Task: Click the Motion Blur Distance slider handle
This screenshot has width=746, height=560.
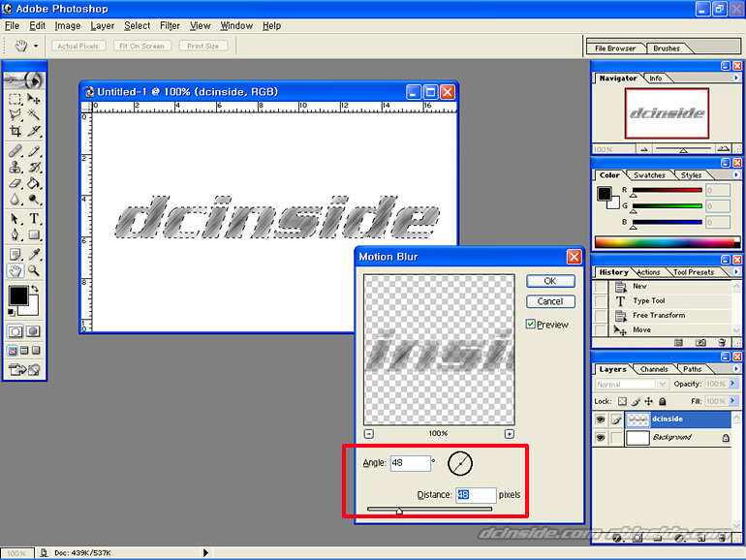Action: click(x=399, y=511)
